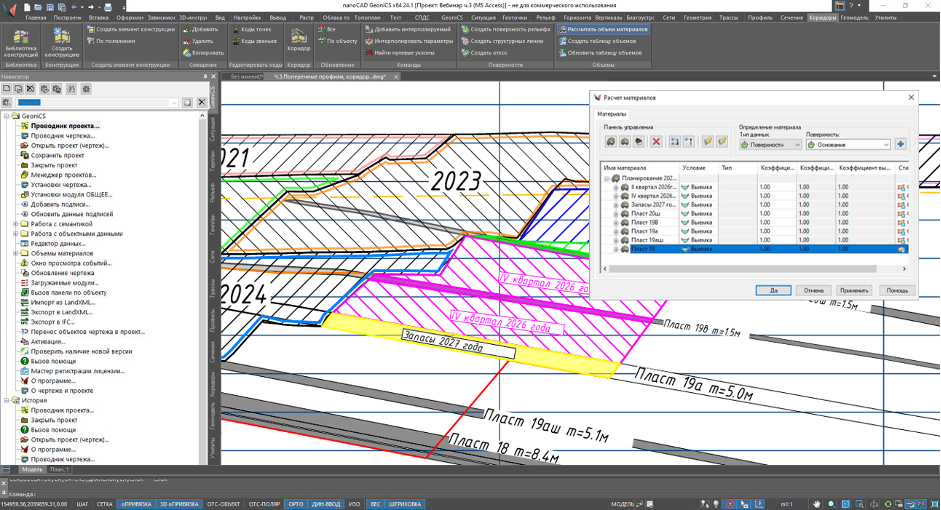Click the red X delete material icon
This screenshot has height=510, width=941.
(656, 143)
